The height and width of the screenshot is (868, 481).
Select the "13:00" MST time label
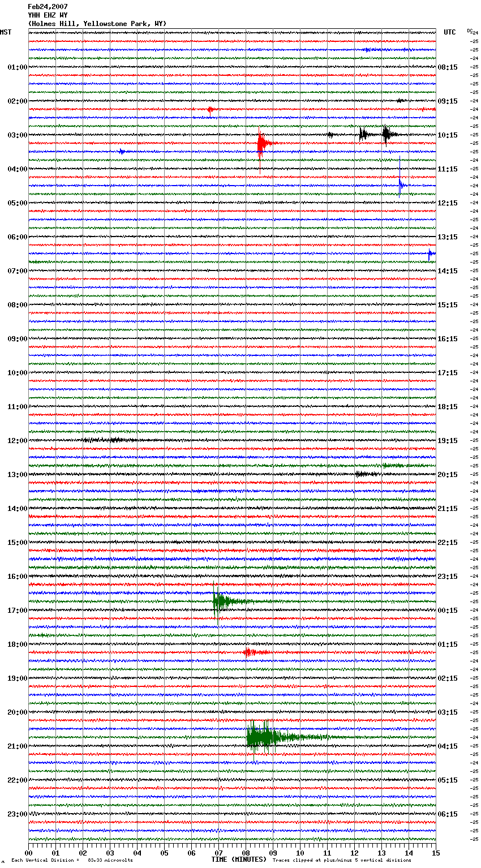tap(18, 475)
